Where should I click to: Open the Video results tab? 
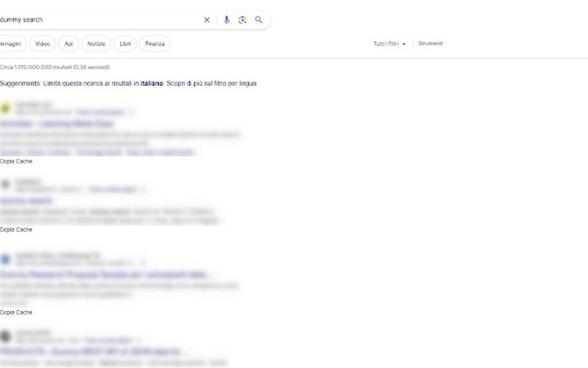tap(42, 43)
